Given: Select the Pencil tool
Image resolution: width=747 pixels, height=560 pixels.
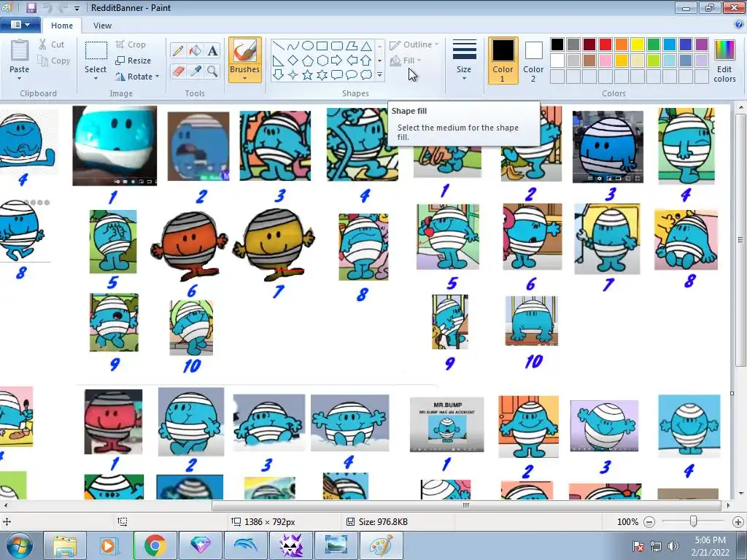Looking at the screenshot, I should click(x=178, y=50).
